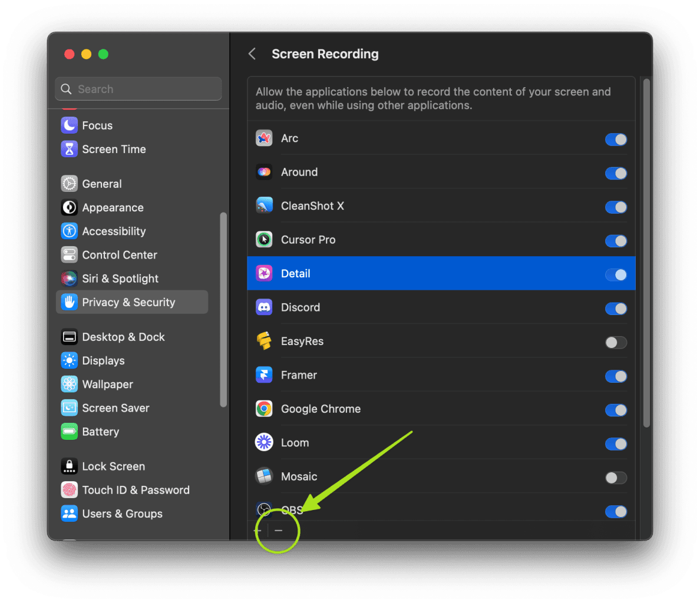Click the General gear icon
700x603 pixels.
point(69,184)
